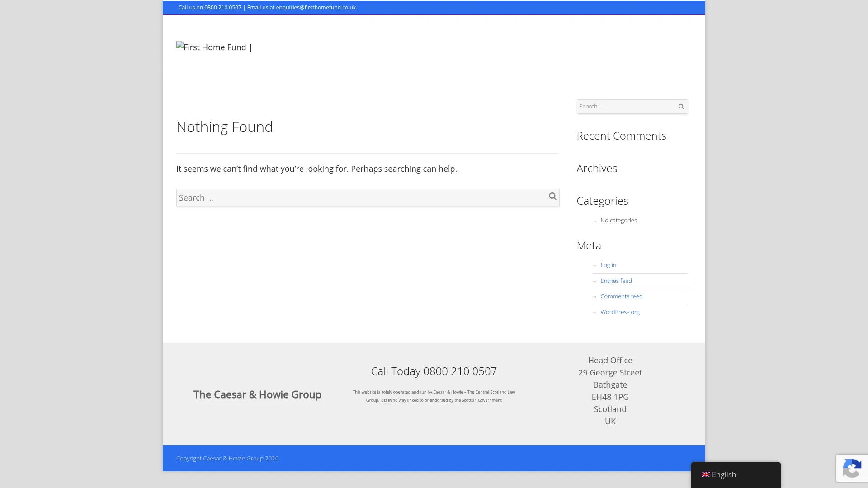The image size is (868, 488).
Task: Click The Caesar & Howie Group footer title
Action: (x=257, y=394)
